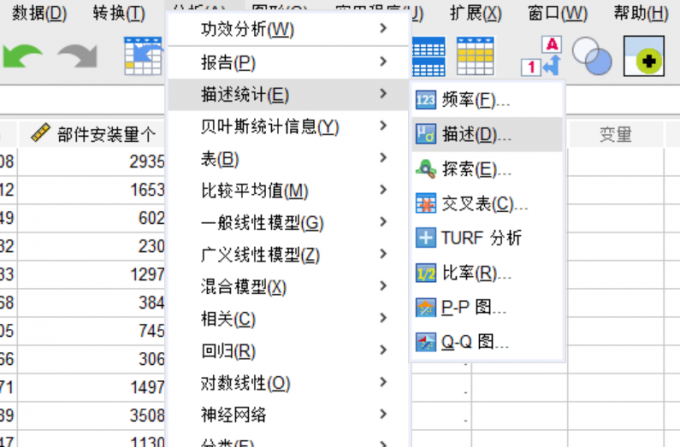
Task: Click the 123 icon beside 频率
Action: tap(426, 100)
